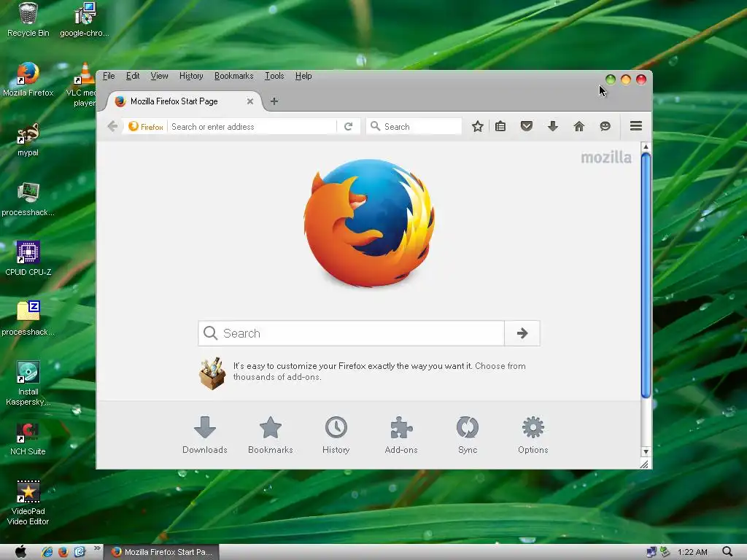Viewport: 747px width, 560px height.
Task: Open Bookmarks from start page launcher
Action: coord(270,435)
